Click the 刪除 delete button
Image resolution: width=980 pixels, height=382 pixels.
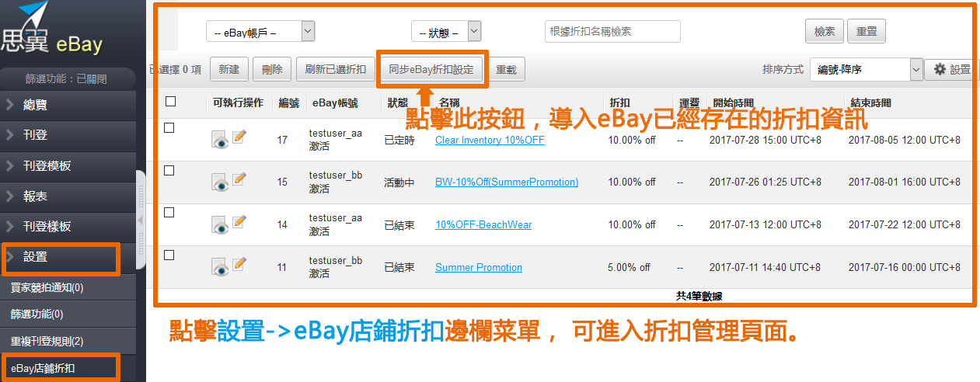pyautogui.click(x=273, y=69)
